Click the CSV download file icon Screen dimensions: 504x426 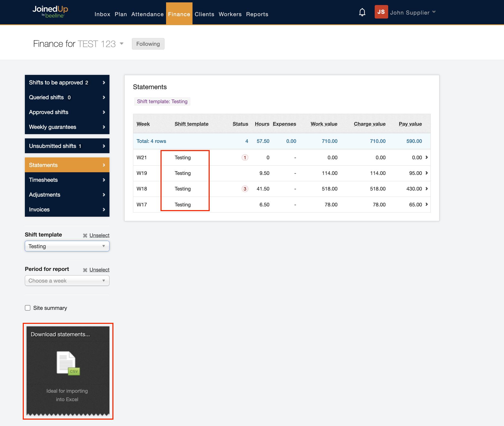point(68,363)
